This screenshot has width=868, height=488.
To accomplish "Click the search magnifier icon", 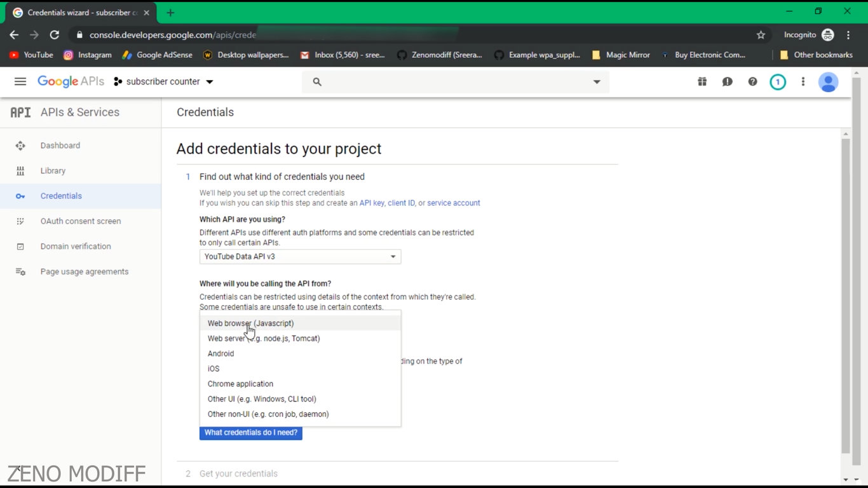I will [317, 82].
